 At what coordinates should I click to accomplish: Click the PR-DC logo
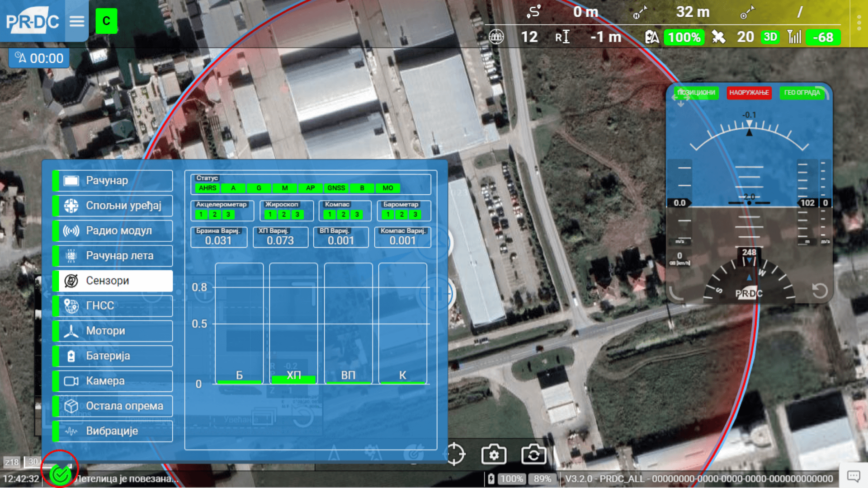pyautogui.click(x=32, y=21)
